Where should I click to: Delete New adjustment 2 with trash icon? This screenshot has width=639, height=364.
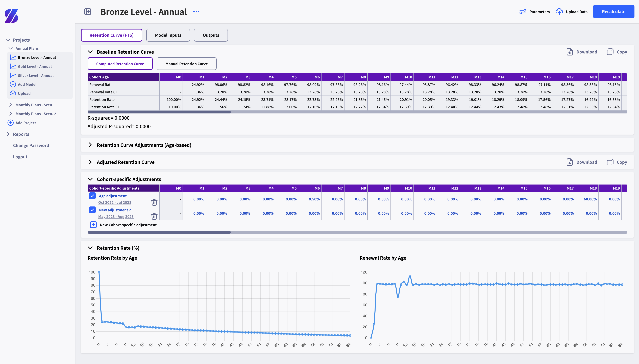154,216
